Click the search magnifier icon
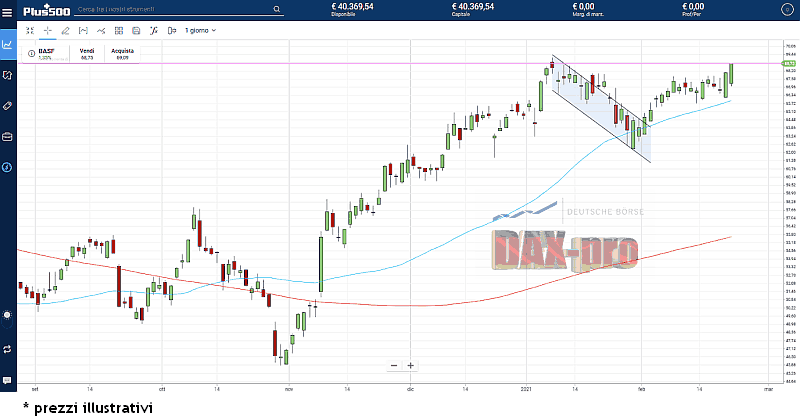The width and height of the screenshot is (800, 419). click(x=277, y=9)
